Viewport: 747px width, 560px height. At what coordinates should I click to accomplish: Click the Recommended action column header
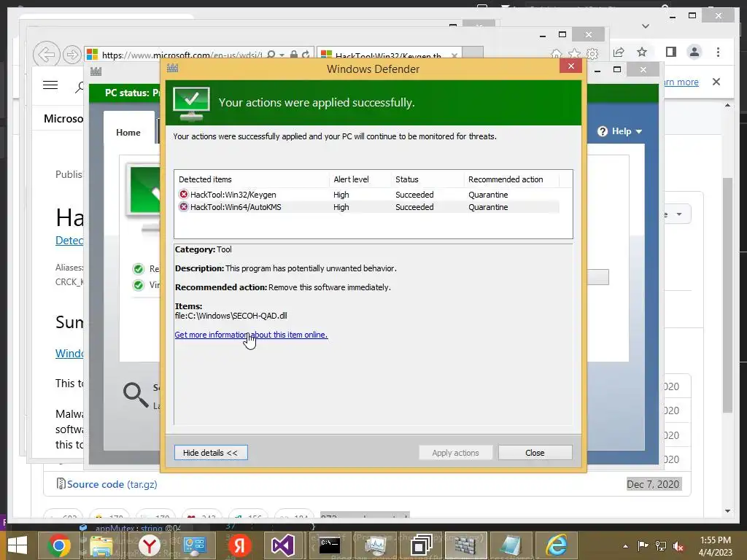tap(506, 179)
